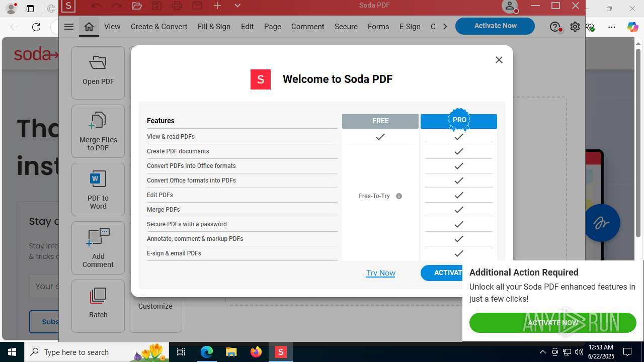
Task: Open the user account icon in Soda PDF
Action: pos(510,6)
